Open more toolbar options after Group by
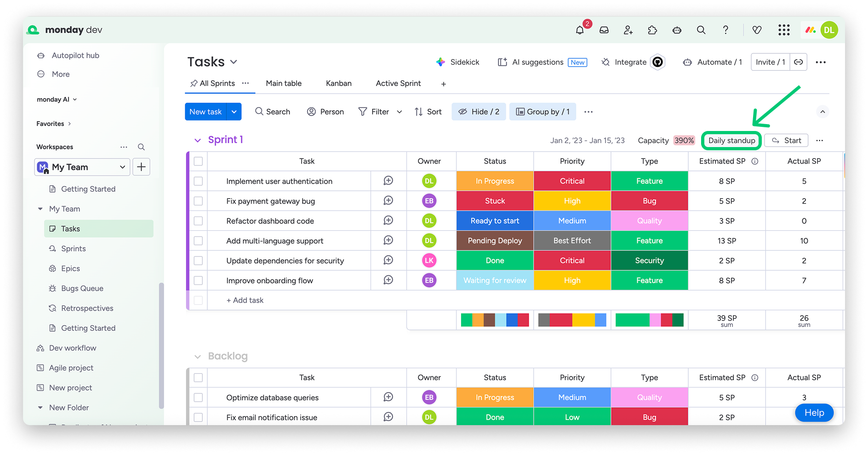Viewport: 868px width, 455px height. [588, 112]
